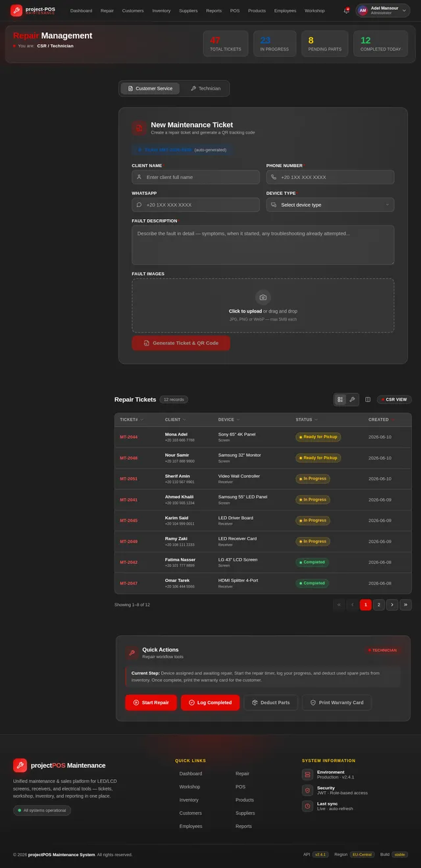Click the Security shield icon in footer

pyautogui.click(x=307, y=790)
